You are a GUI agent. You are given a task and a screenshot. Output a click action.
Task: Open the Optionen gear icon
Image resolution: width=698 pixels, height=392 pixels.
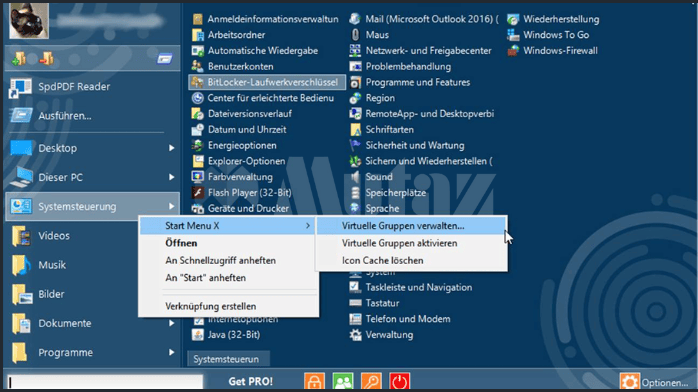click(629, 382)
